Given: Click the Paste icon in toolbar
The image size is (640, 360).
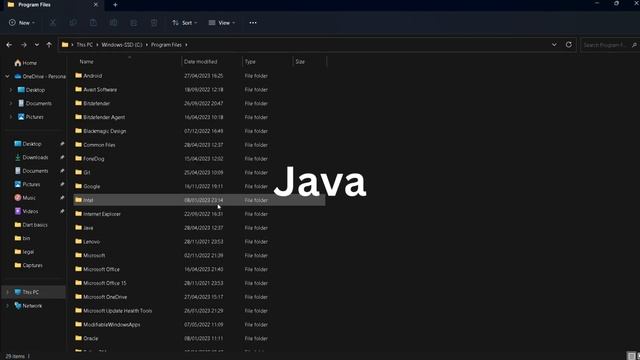Looking at the screenshot, I should pyautogui.click(x=93, y=23).
